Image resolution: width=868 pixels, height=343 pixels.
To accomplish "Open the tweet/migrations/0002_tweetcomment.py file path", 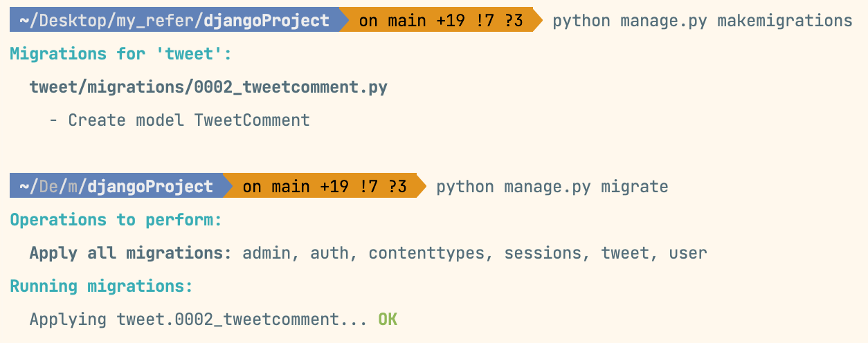I will point(208,87).
